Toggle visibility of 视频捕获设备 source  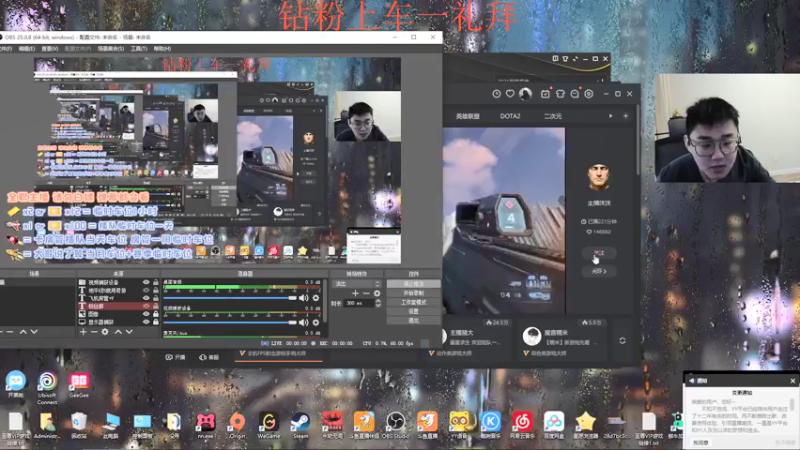pyautogui.click(x=146, y=282)
